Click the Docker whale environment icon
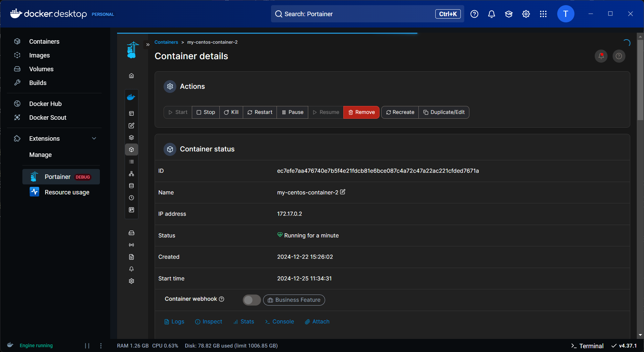Image resolution: width=644 pixels, height=352 pixels. [x=131, y=97]
